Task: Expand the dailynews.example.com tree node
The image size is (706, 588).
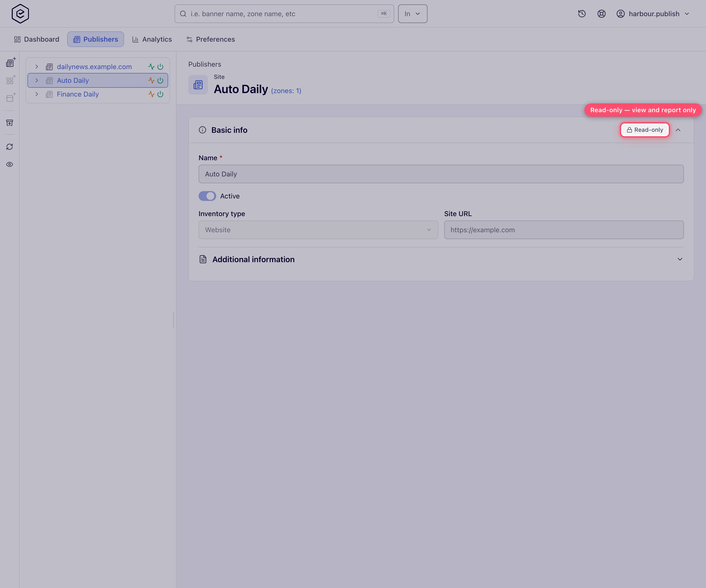Action: point(37,67)
